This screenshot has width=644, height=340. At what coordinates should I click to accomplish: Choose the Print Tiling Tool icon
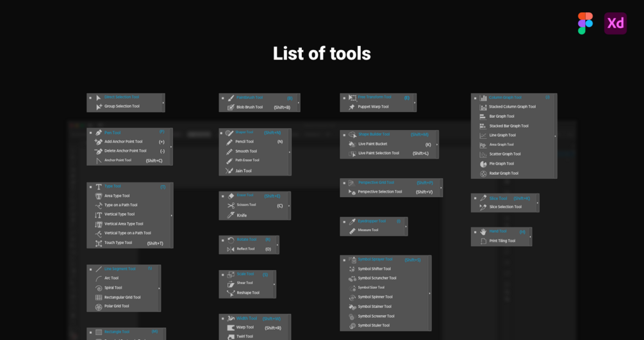483,241
